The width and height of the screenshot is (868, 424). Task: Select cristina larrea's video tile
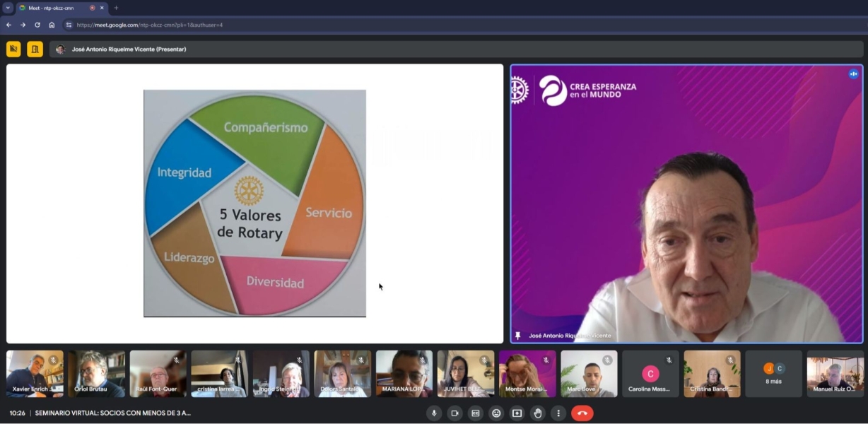coord(219,374)
